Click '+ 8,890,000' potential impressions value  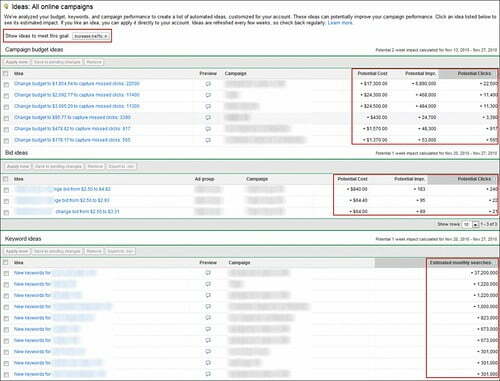(x=423, y=84)
